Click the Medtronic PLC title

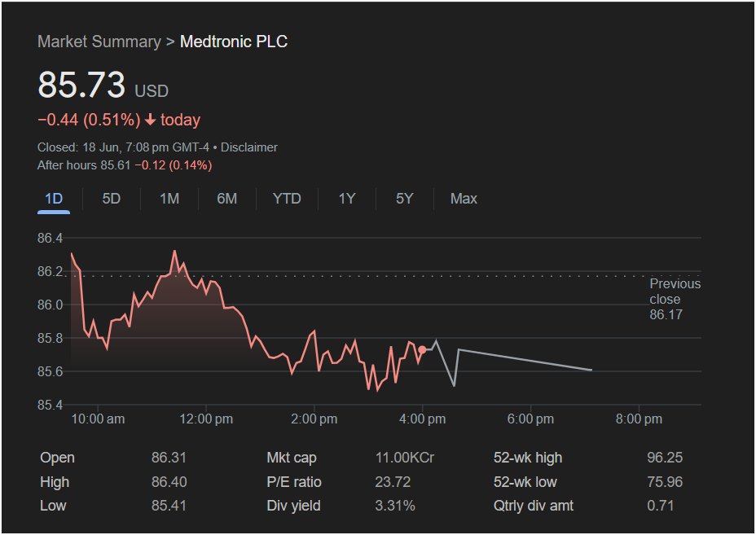233,42
